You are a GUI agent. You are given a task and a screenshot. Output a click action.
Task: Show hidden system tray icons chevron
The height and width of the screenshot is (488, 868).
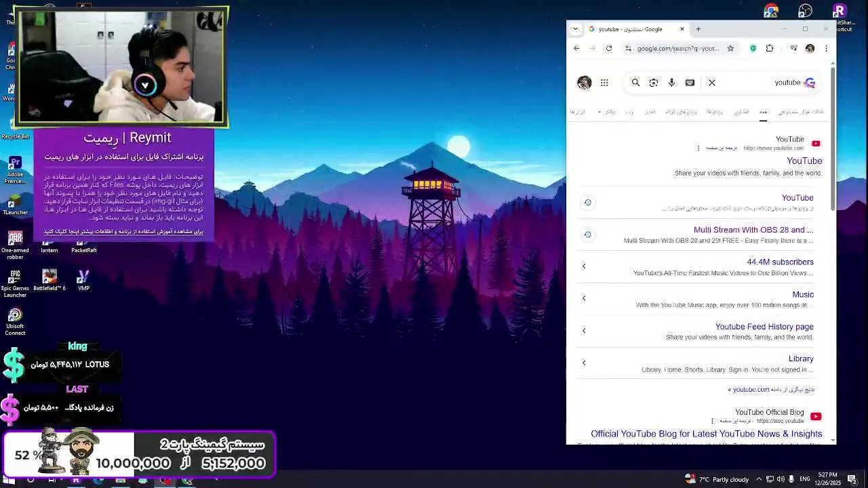coord(759,479)
